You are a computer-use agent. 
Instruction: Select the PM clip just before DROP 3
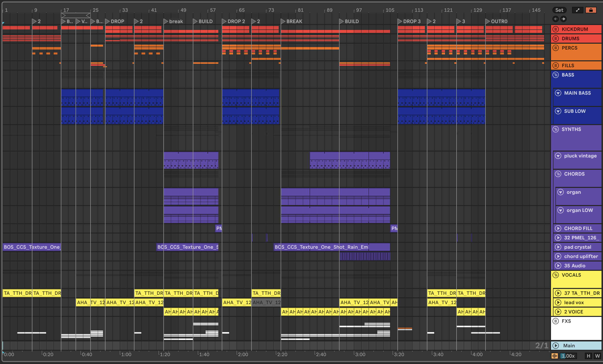click(394, 228)
